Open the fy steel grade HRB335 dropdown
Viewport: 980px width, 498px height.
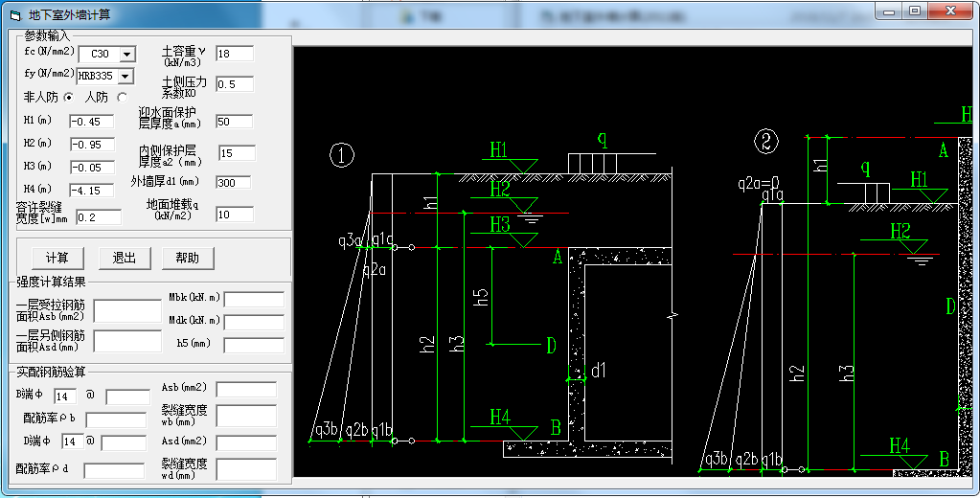pos(125,77)
